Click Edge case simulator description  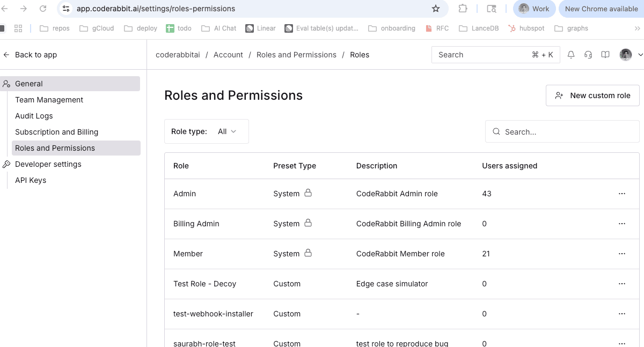coord(392,284)
